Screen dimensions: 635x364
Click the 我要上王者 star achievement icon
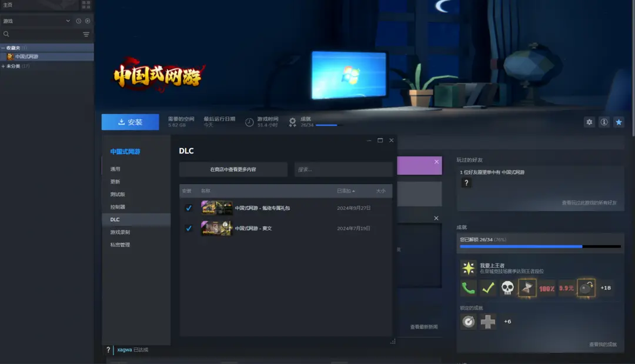coord(468,268)
